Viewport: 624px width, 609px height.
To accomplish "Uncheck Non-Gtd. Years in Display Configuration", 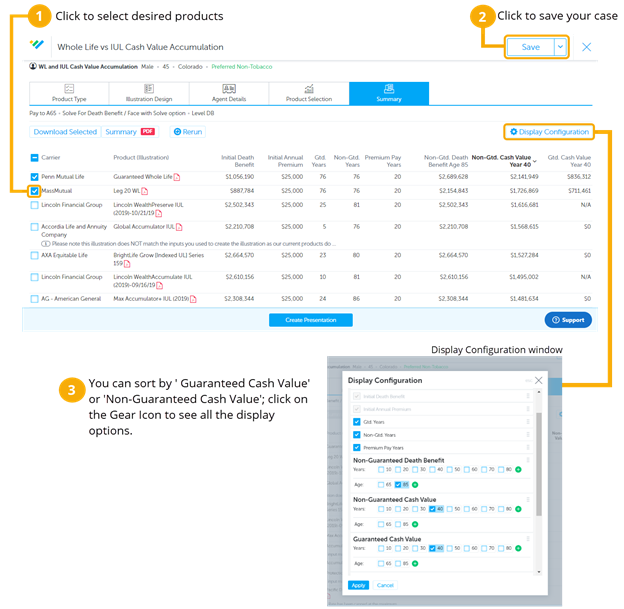I will point(357,435).
